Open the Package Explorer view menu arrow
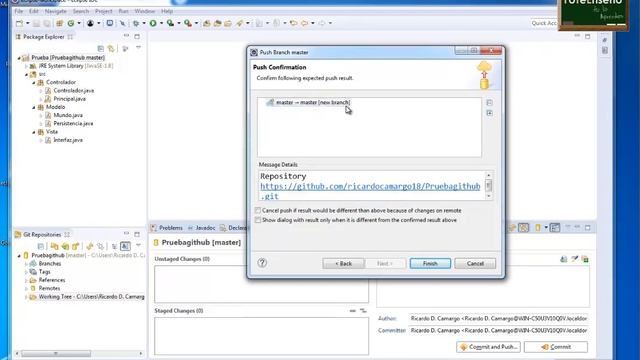The height and width of the screenshot is (360, 640). click(138, 48)
